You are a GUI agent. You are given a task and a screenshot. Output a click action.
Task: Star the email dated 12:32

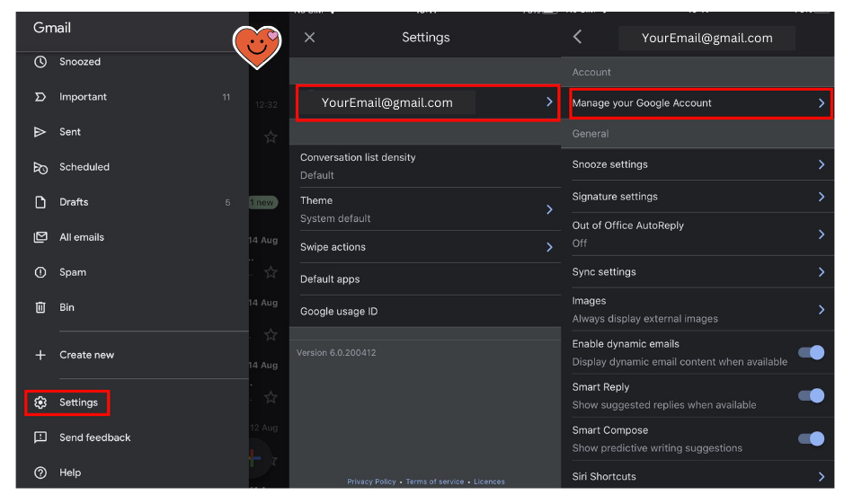coord(271,137)
